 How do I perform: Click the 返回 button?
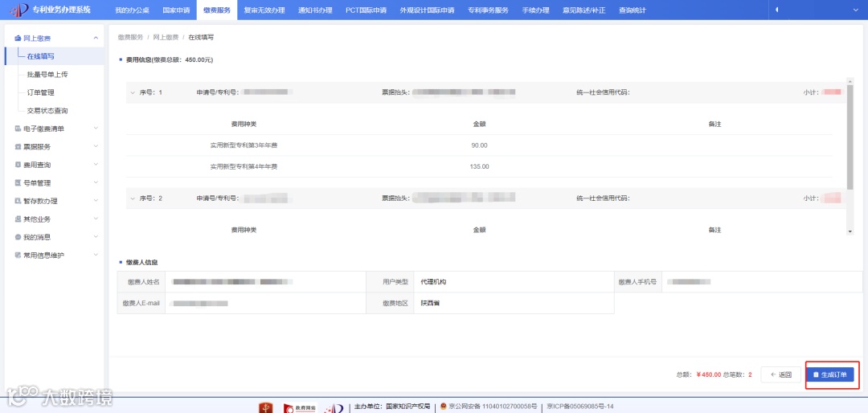(x=781, y=374)
